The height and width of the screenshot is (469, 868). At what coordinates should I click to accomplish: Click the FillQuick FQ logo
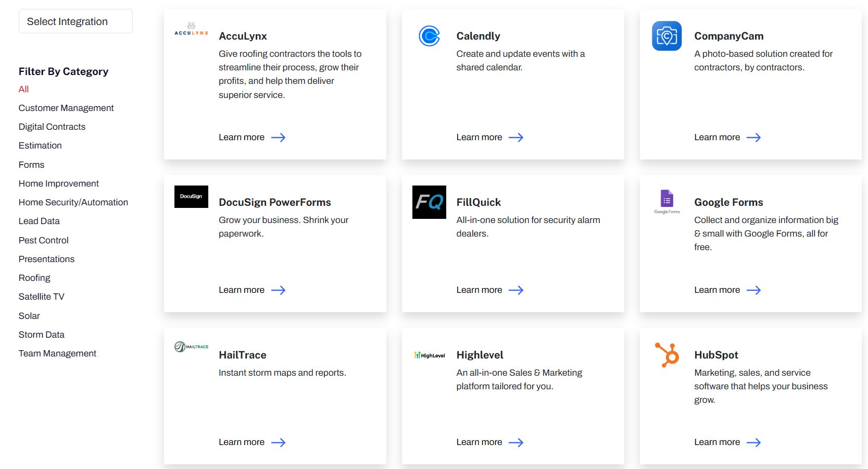(429, 202)
